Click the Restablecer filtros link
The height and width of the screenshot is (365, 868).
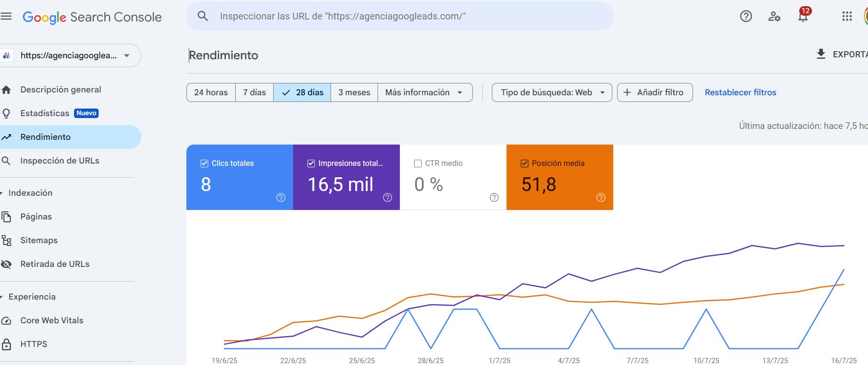pos(740,92)
